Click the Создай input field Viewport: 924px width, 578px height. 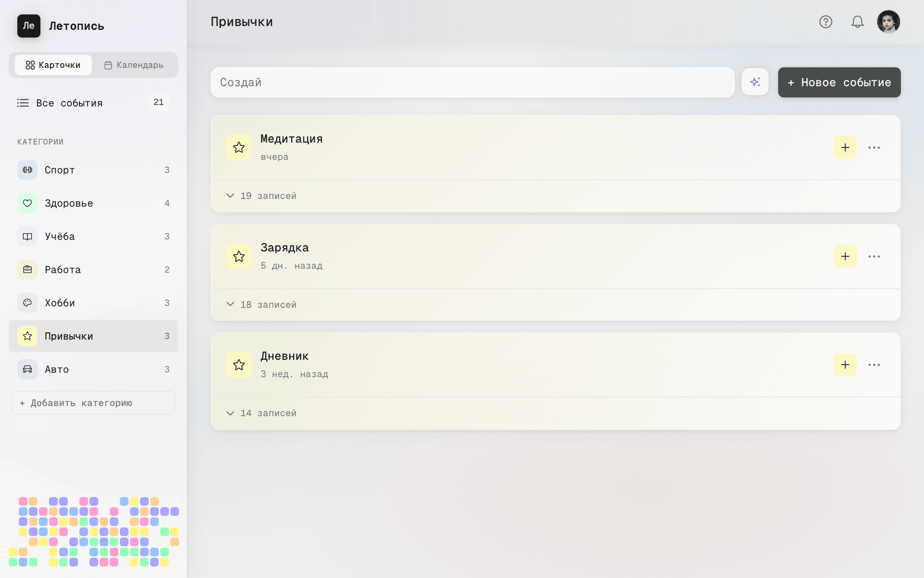pyautogui.click(x=472, y=82)
